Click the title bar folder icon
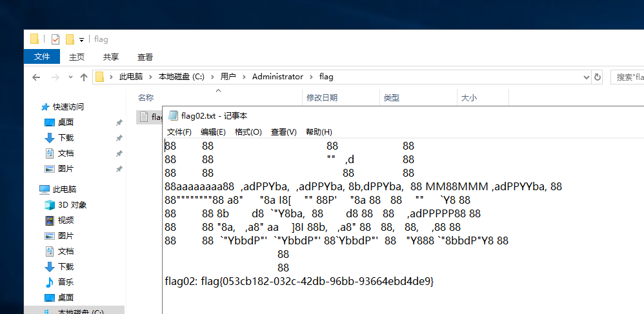The image size is (644, 314). pos(34,39)
